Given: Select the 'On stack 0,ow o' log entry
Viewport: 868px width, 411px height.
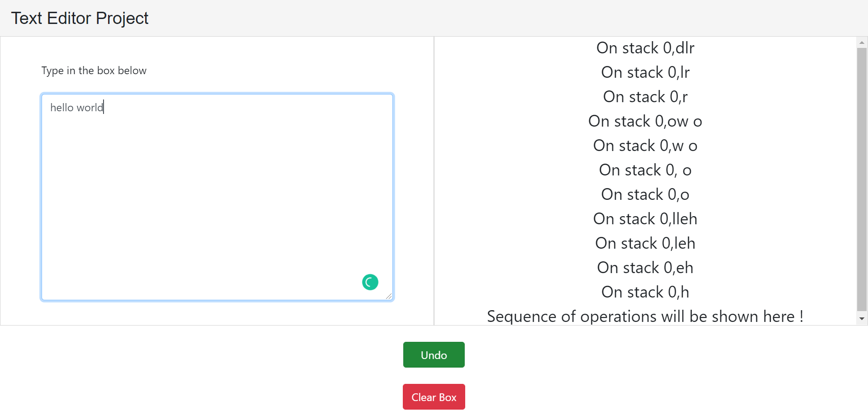Looking at the screenshot, I should (645, 121).
